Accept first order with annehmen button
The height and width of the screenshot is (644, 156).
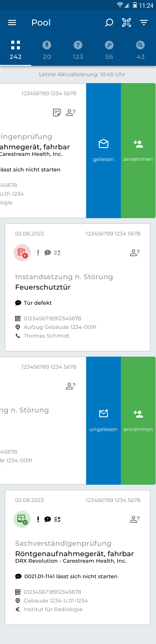click(138, 151)
